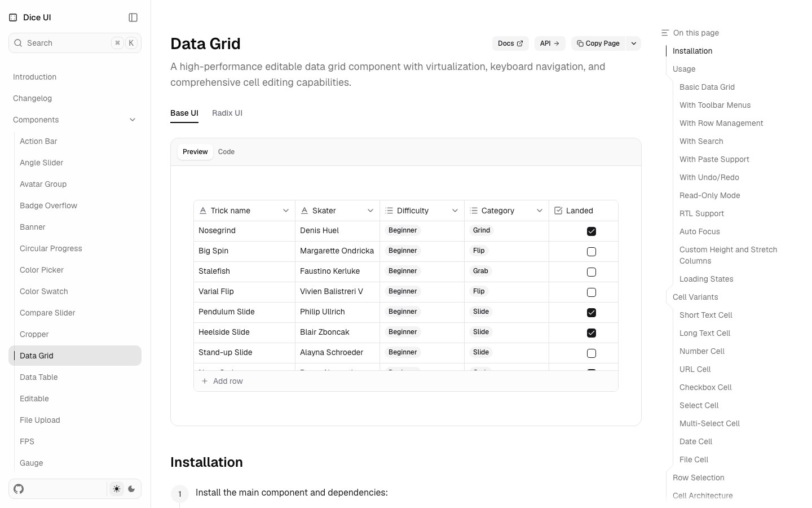The image size is (812, 508).
Task: Uncheck Landed for Heelside Slide row
Action: pyautogui.click(x=592, y=333)
